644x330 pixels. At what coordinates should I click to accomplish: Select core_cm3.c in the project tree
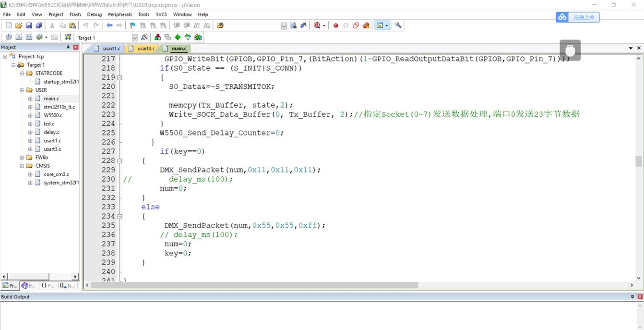[56, 174]
